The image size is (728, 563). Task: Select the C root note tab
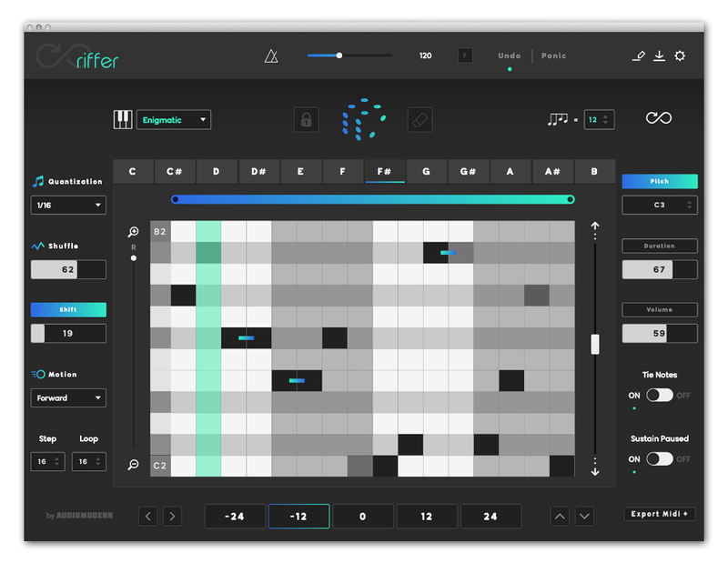[133, 171]
